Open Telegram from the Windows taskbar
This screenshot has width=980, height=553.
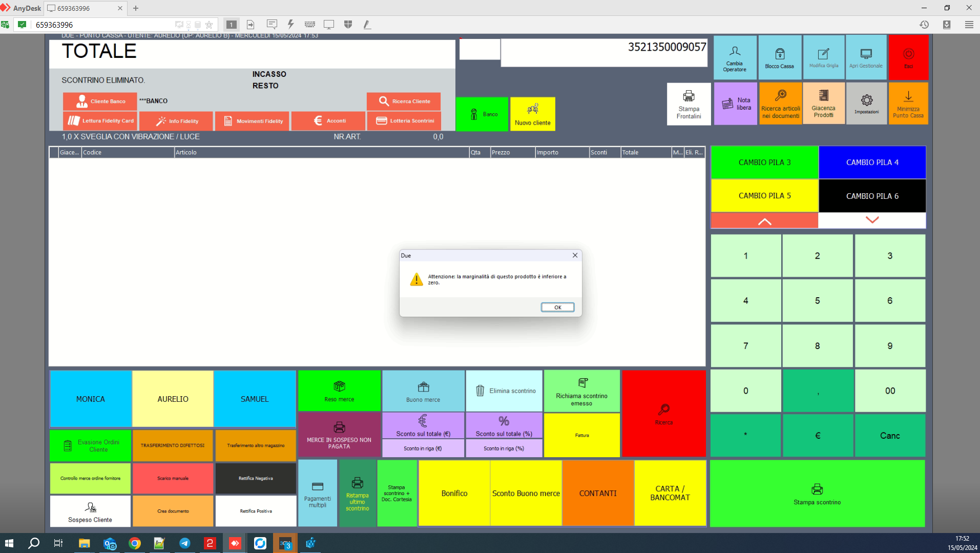(184, 543)
